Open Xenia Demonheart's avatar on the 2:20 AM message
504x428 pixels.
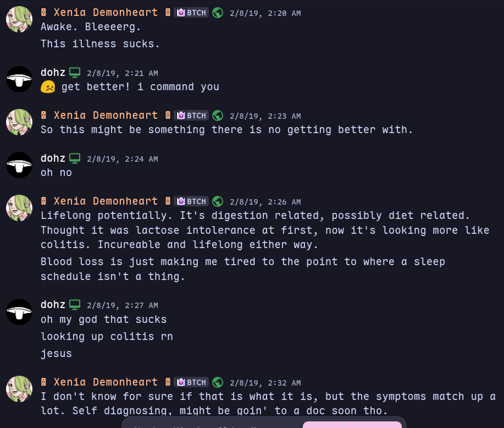pos(19,20)
